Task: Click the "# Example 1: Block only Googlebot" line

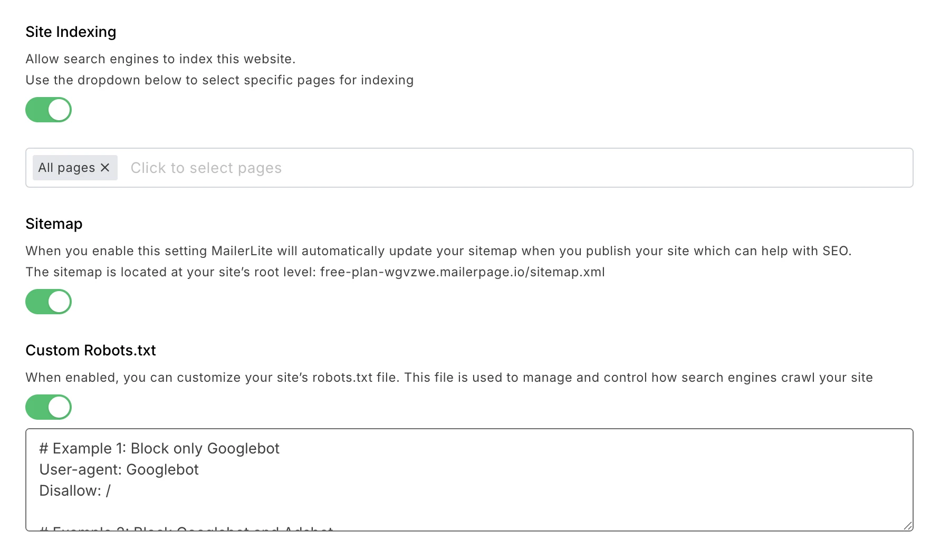Action: tap(159, 448)
